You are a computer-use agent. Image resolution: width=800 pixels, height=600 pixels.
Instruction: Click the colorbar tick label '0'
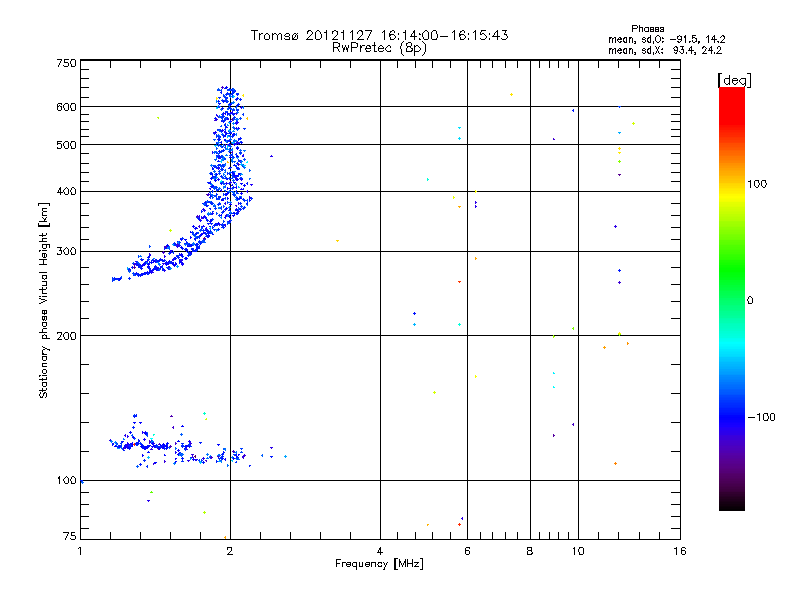[x=750, y=301]
